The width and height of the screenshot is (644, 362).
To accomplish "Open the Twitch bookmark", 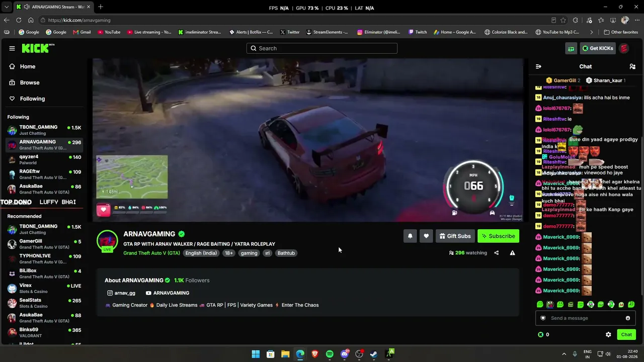I will pos(418,32).
